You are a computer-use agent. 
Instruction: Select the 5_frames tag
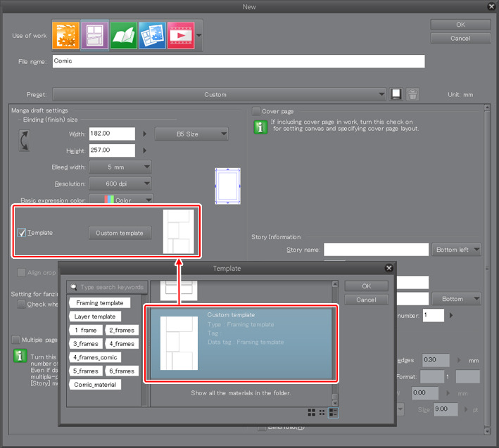(86, 371)
